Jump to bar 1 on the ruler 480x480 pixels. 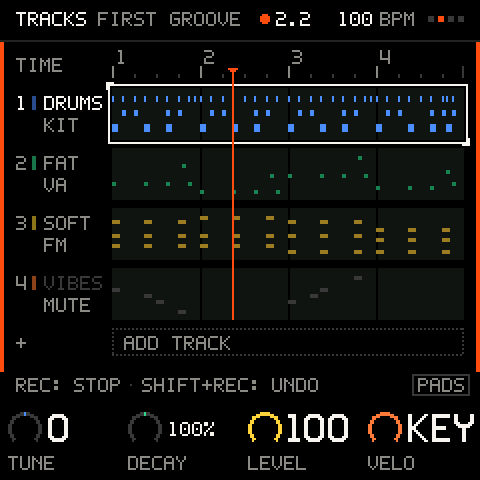[120, 57]
